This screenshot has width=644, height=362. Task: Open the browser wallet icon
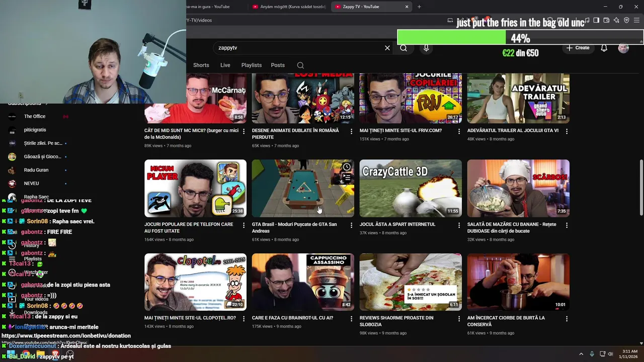(606, 20)
